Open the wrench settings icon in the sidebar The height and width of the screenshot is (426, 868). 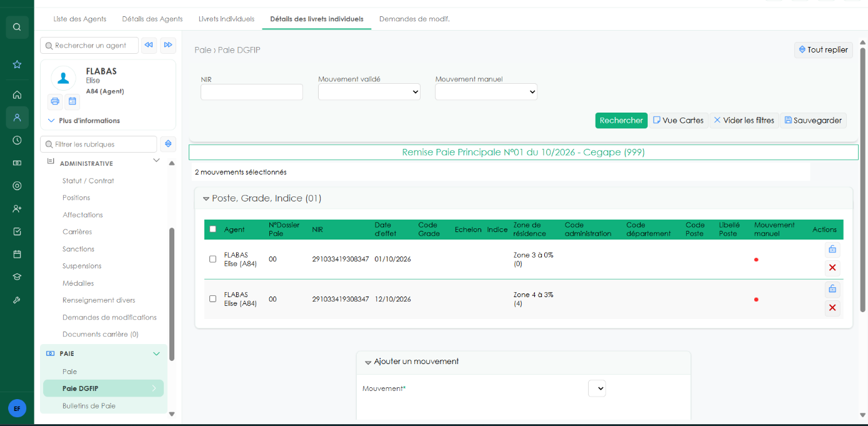pos(17,300)
